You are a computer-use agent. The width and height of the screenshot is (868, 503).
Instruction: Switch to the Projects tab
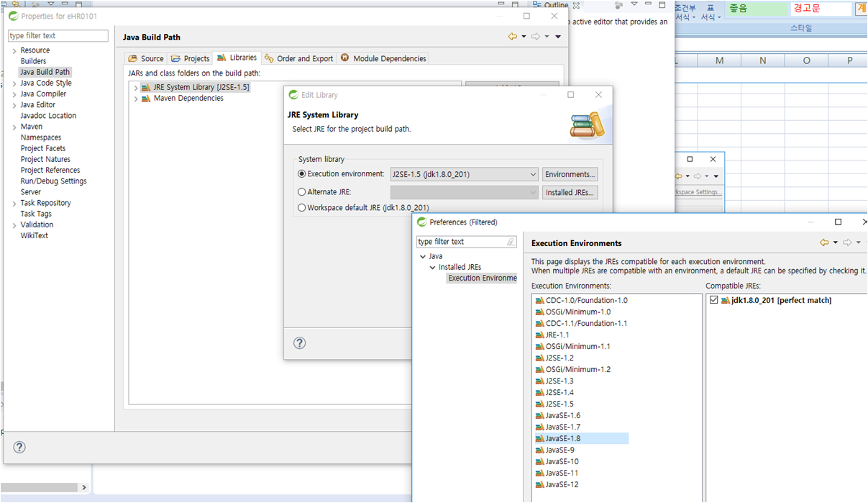(191, 58)
